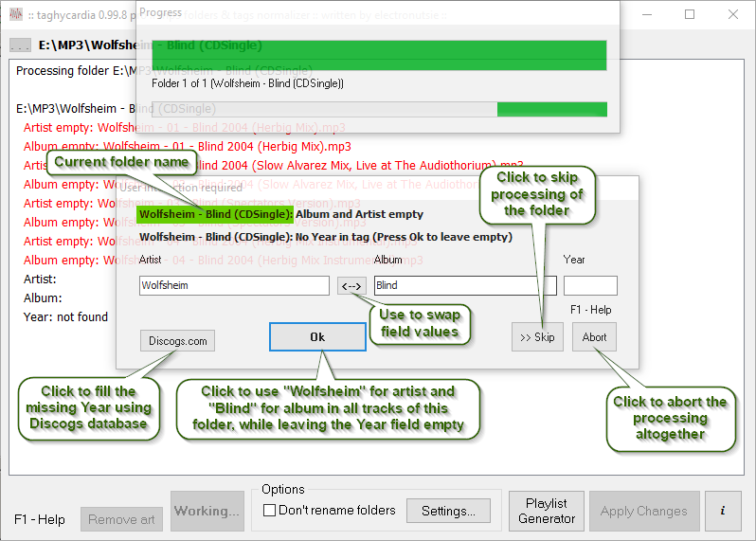Maximize the taghycardia window
The image size is (756, 541).
[x=690, y=14]
